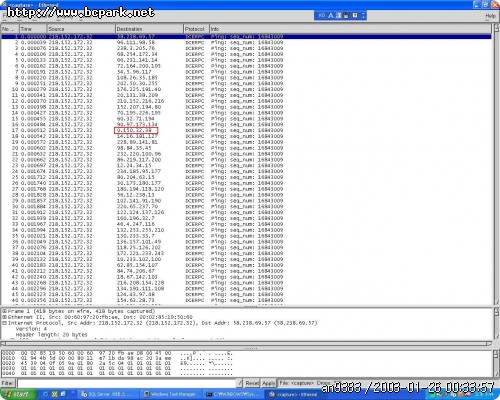
Task: Sort by the Source column header
Action: (x=81, y=29)
